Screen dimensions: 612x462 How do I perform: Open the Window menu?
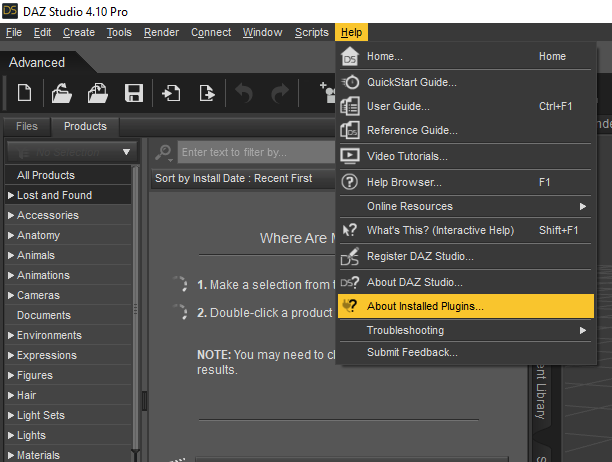coord(262,32)
